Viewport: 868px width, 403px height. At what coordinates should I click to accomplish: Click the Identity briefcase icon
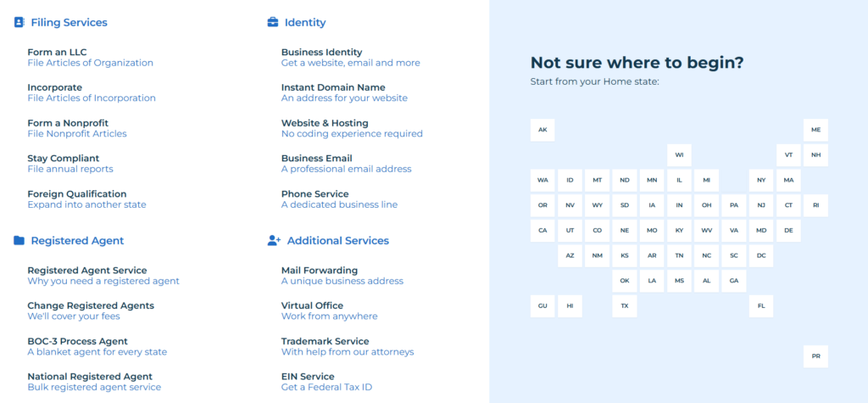pos(273,22)
